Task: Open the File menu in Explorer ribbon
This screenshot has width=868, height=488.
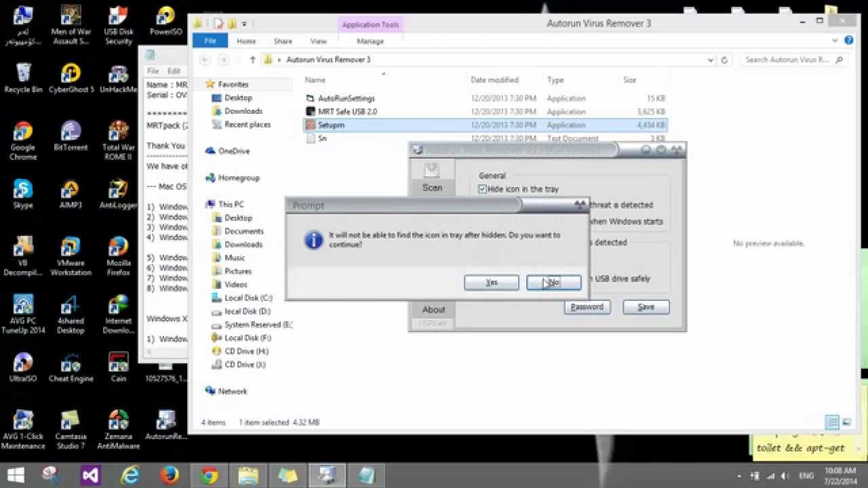Action: click(210, 41)
